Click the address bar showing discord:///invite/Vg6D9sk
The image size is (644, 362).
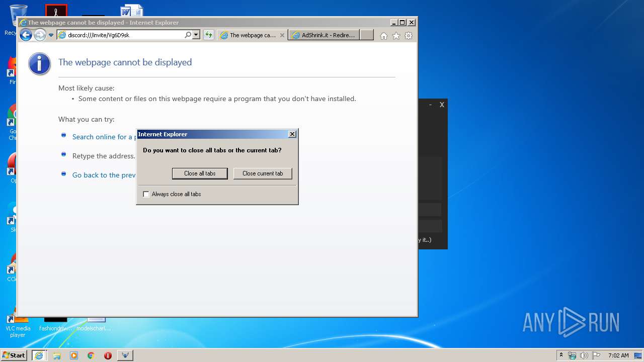pyautogui.click(x=121, y=35)
